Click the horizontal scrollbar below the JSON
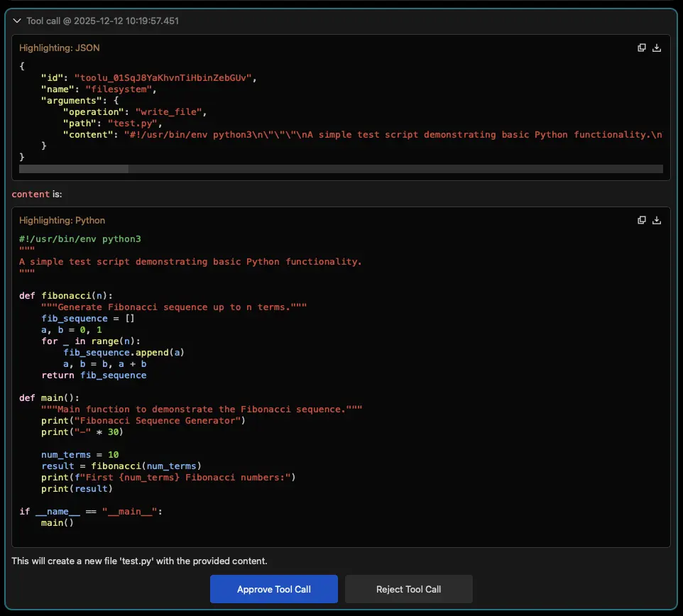683x616 pixels. coord(73,169)
